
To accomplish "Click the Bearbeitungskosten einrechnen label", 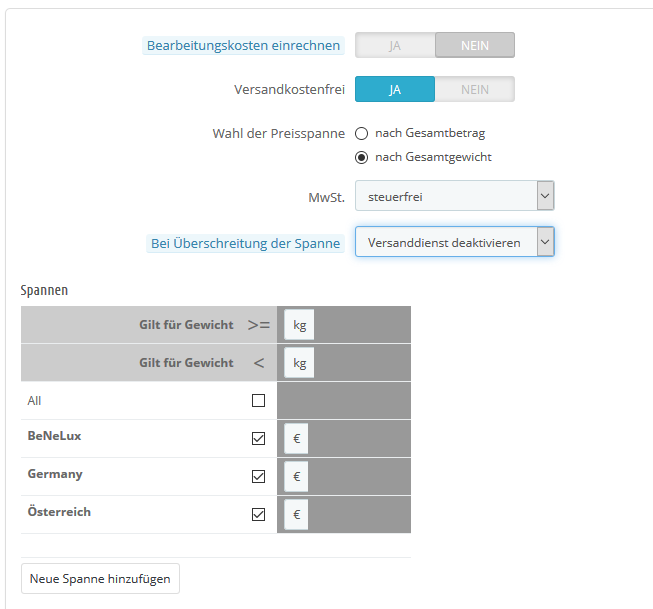I will [x=244, y=45].
